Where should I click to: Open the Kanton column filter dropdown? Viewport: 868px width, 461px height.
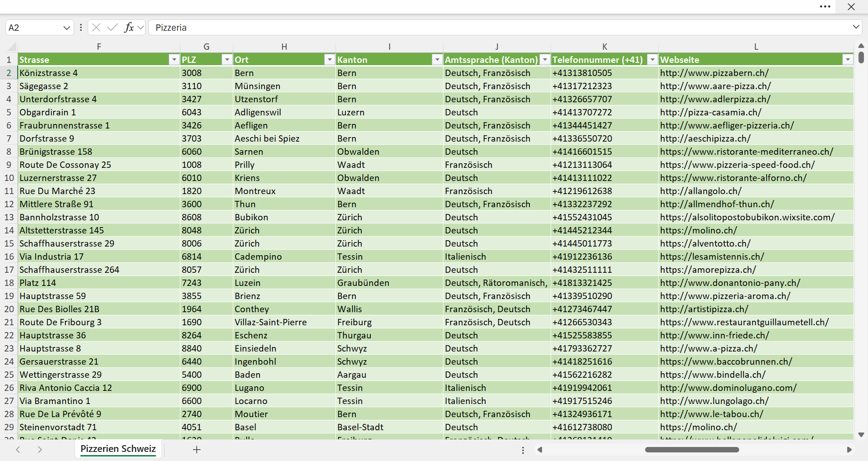pos(437,60)
